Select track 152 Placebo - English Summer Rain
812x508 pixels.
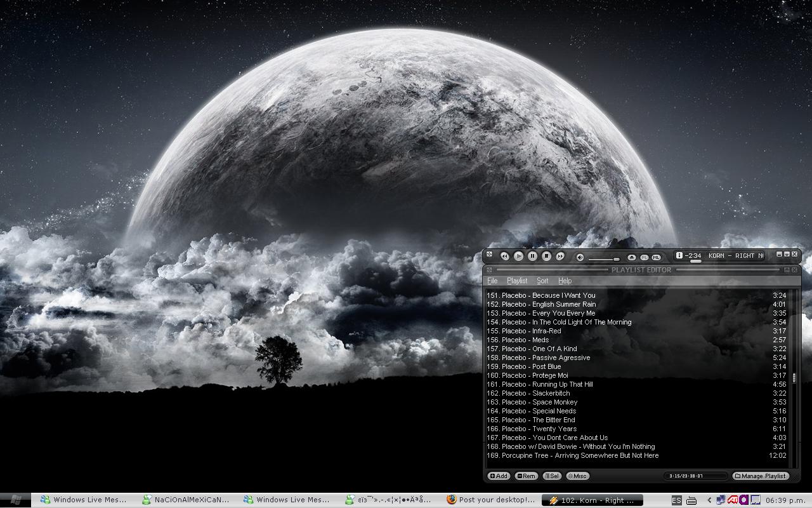tap(636, 304)
